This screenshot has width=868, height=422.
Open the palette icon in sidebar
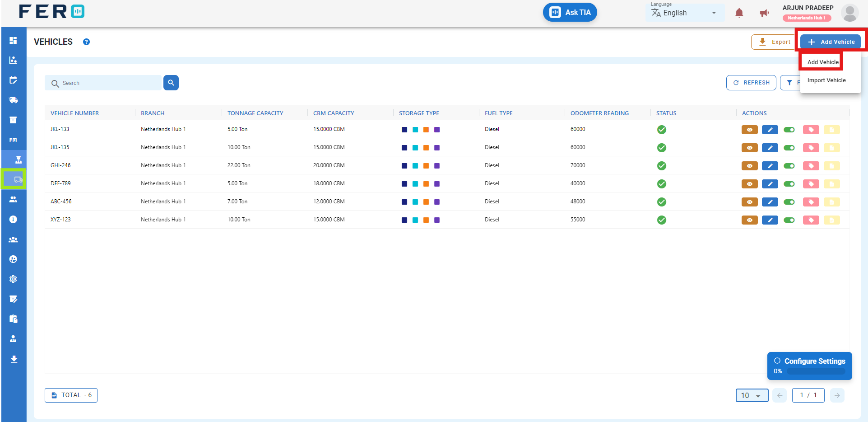click(x=13, y=259)
